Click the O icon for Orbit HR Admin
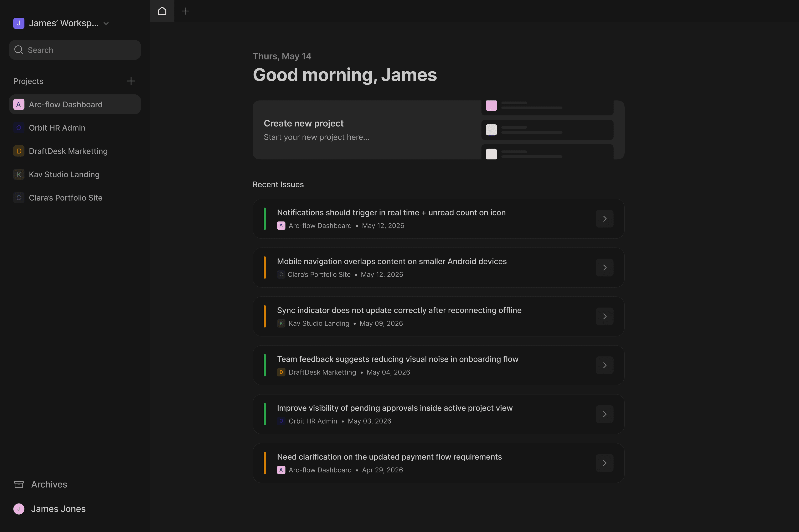Screen dimensions: 799x532 point(19,127)
